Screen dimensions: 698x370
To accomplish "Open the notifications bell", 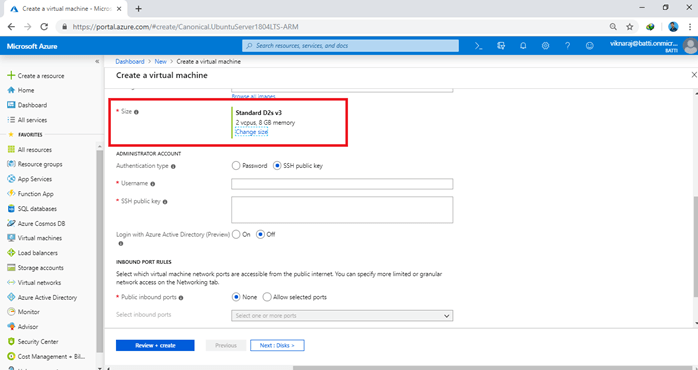I will [524, 46].
